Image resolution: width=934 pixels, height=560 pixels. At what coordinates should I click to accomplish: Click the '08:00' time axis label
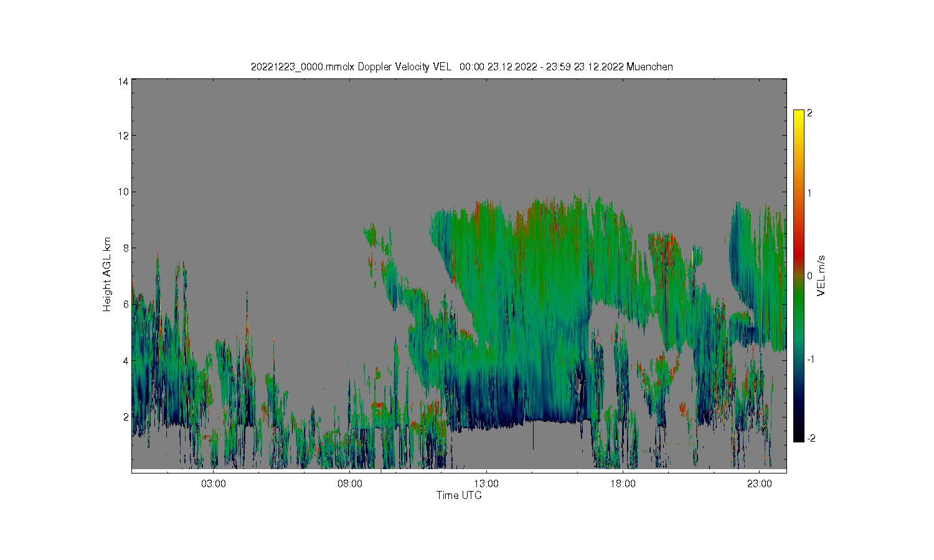[350, 483]
